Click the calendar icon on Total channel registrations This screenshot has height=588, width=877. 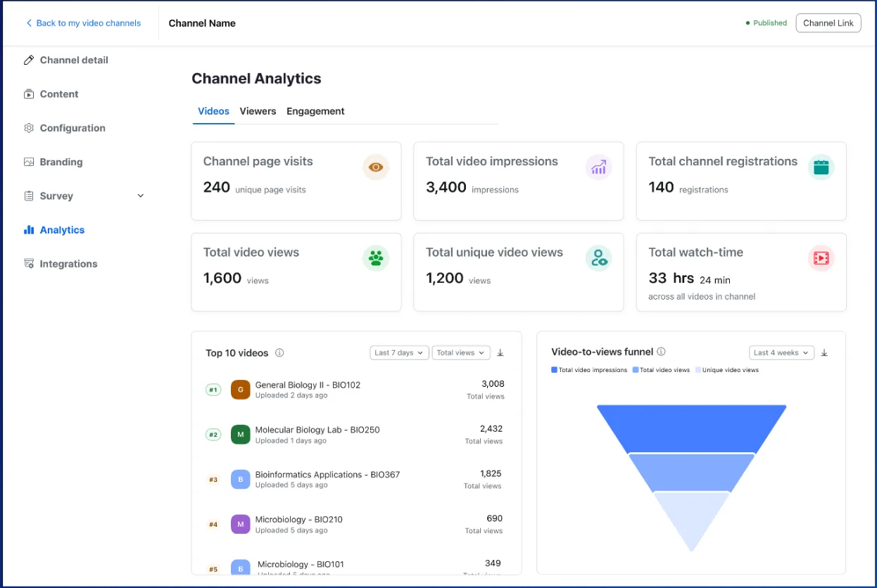[821, 167]
